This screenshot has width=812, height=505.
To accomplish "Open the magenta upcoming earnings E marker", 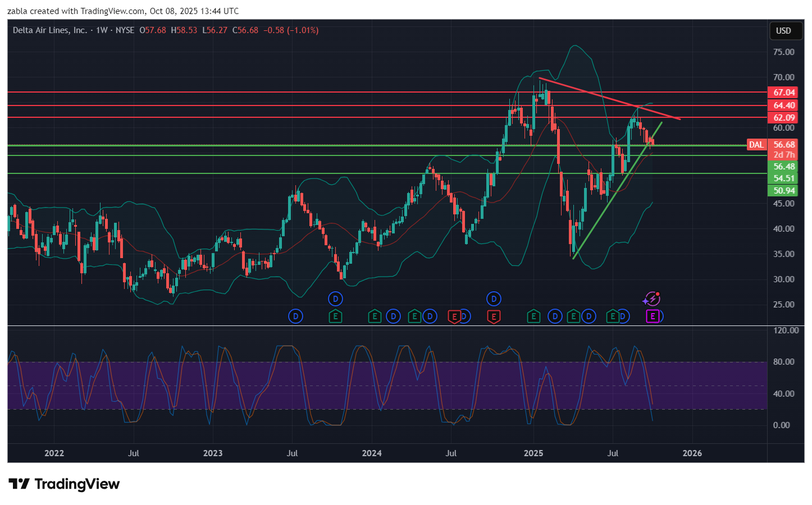I will click(652, 316).
